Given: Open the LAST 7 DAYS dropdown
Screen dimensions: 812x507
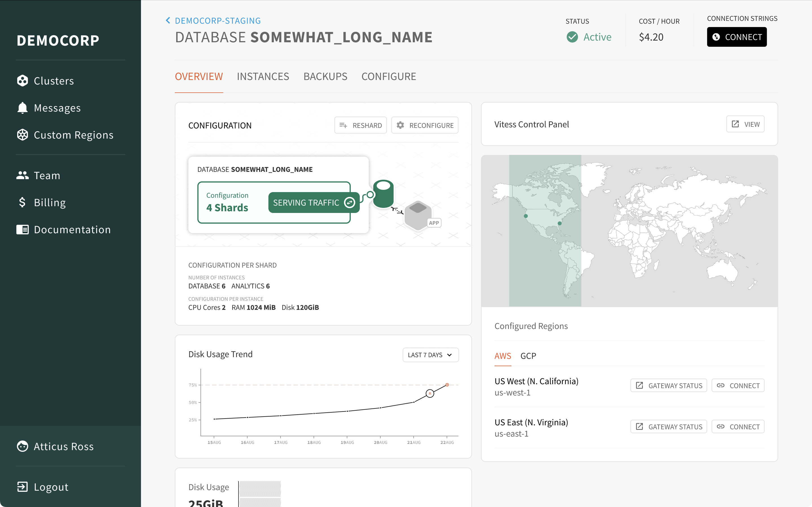Looking at the screenshot, I should click(x=430, y=355).
